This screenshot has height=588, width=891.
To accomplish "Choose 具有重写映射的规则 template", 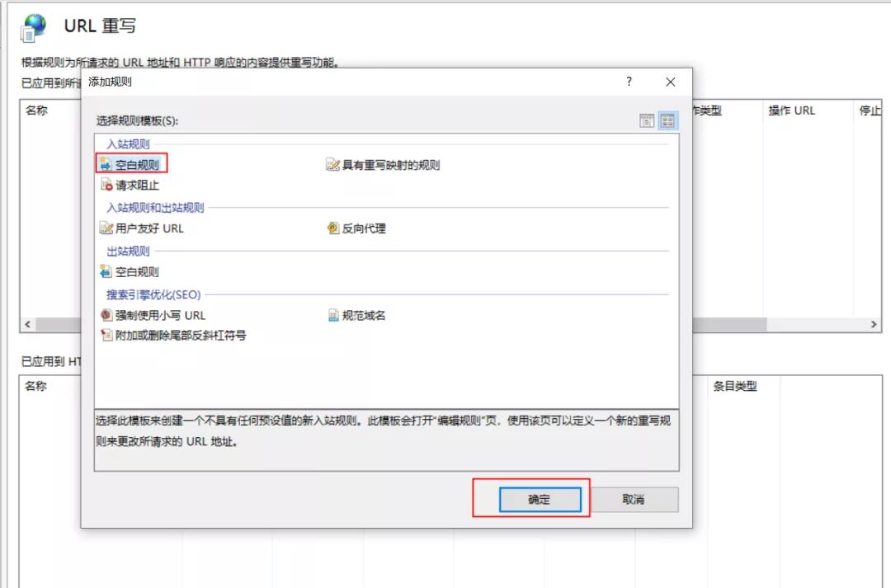I will [x=383, y=165].
